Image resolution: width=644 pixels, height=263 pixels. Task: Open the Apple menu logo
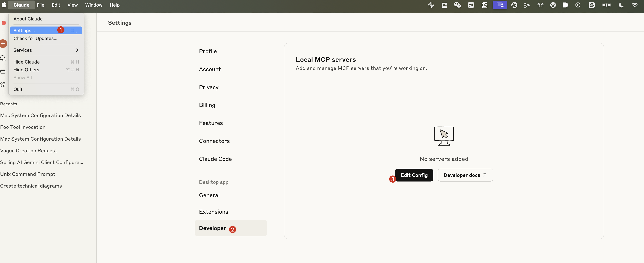(x=4, y=5)
